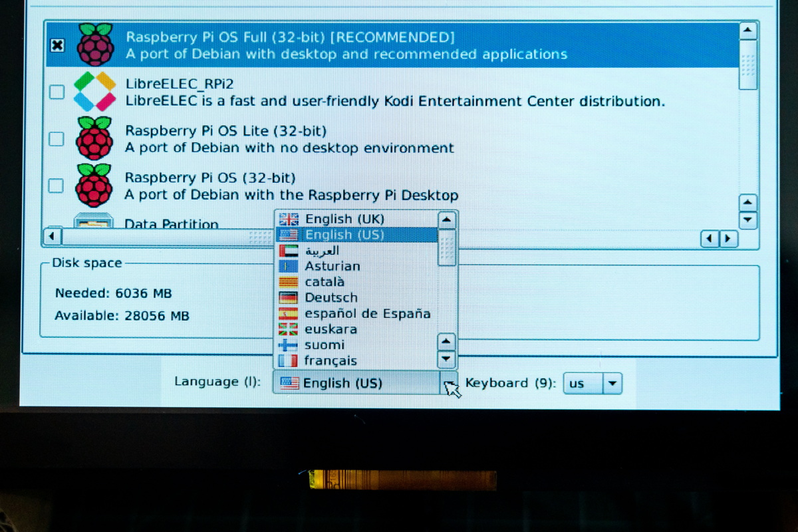Click the flag icon next to العربية
Image resolution: width=798 pixels, height=532 pixels.
[x=288, y=251]
